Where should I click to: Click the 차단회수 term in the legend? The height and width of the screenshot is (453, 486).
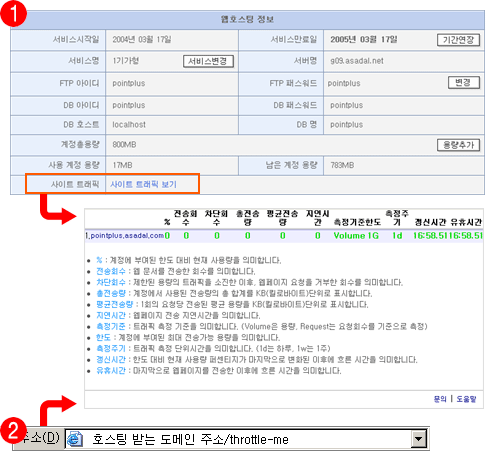111,282
